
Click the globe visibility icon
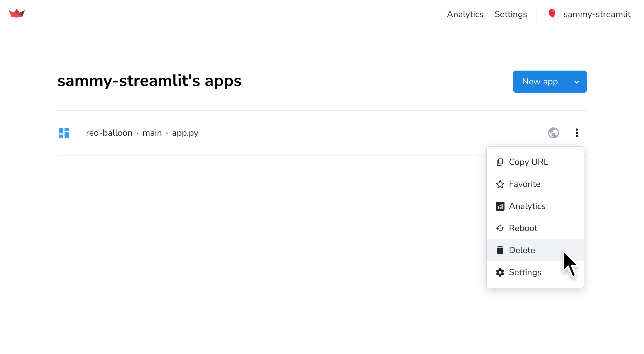point(553,132)
